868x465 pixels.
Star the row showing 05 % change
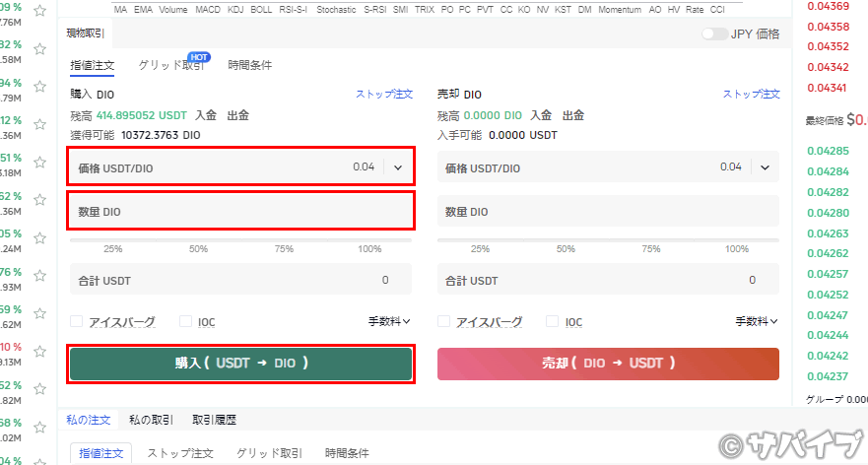click(x=39, y=238)
